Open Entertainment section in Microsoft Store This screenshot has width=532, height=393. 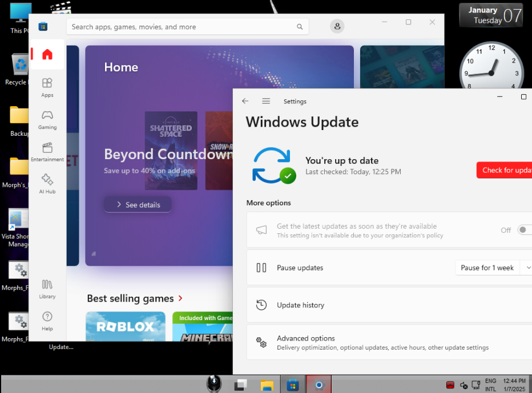(x=47, y=152)
